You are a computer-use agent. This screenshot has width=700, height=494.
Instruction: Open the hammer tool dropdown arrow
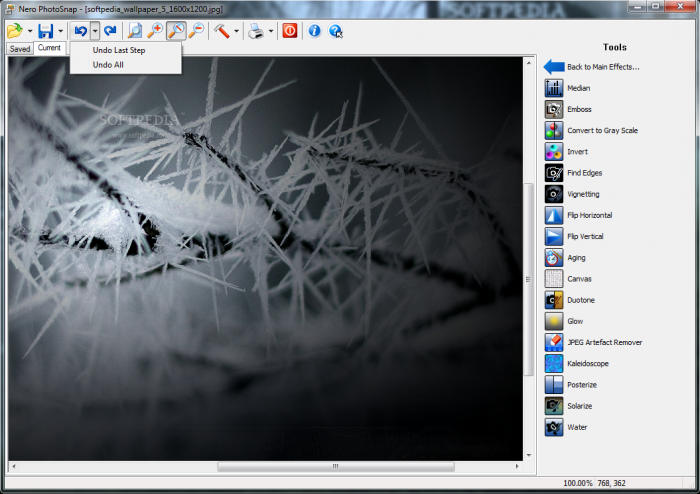click(x=236, y=31)
